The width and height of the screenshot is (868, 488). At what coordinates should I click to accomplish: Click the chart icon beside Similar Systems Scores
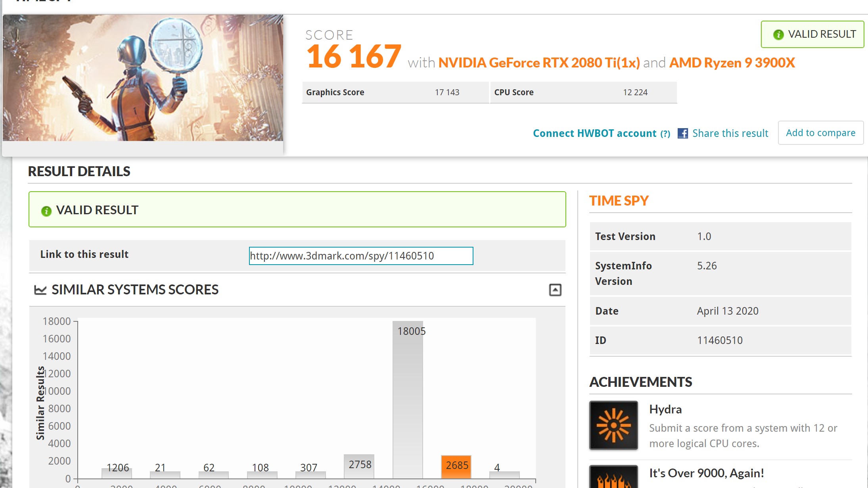[40, 290]
